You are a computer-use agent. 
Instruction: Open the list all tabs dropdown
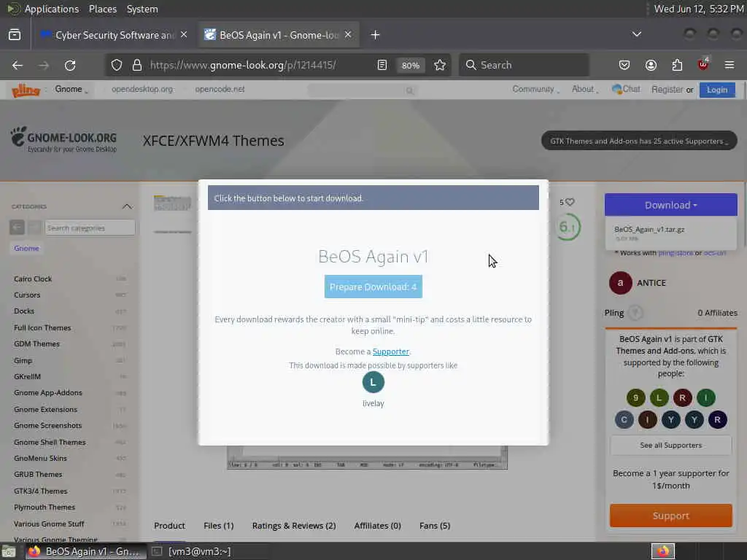click(636, 34)
